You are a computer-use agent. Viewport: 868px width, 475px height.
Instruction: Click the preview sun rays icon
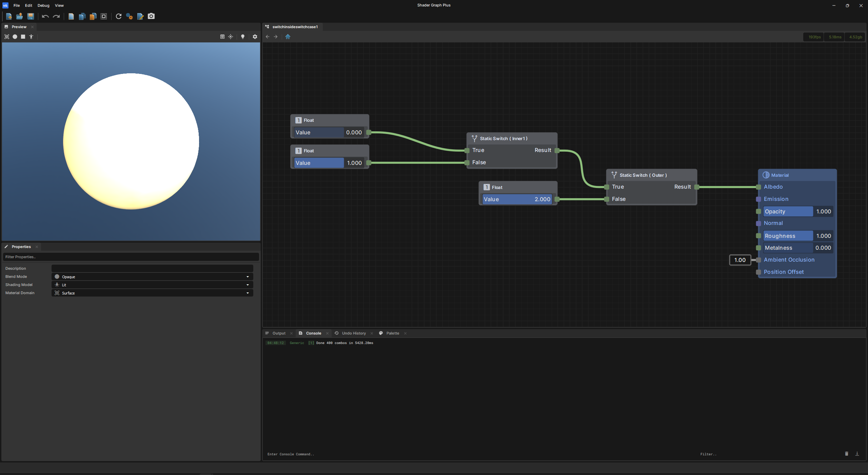(x=231, y=37)
